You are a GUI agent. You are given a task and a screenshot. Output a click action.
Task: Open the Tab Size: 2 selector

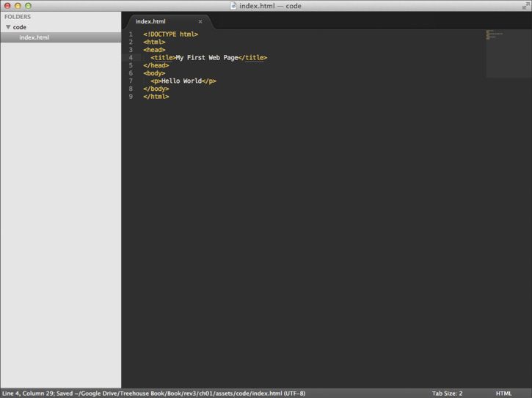[447, 394]
